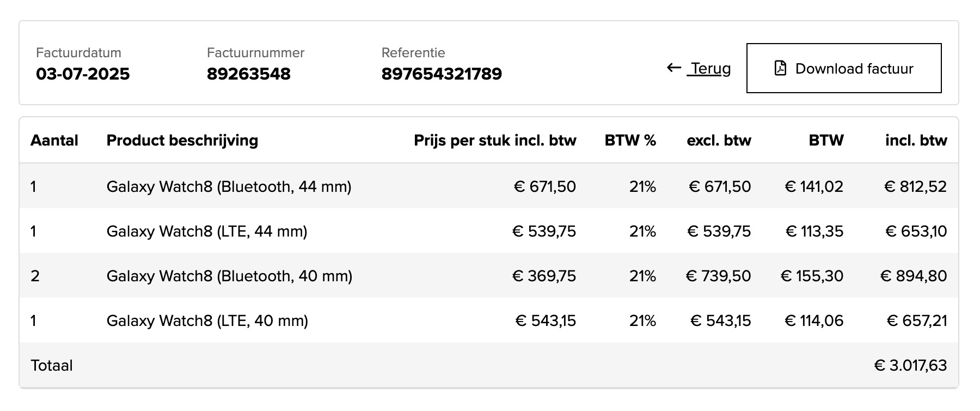Select the total amount € 3.017,63
980x411 pixels.
coord(911,365)
